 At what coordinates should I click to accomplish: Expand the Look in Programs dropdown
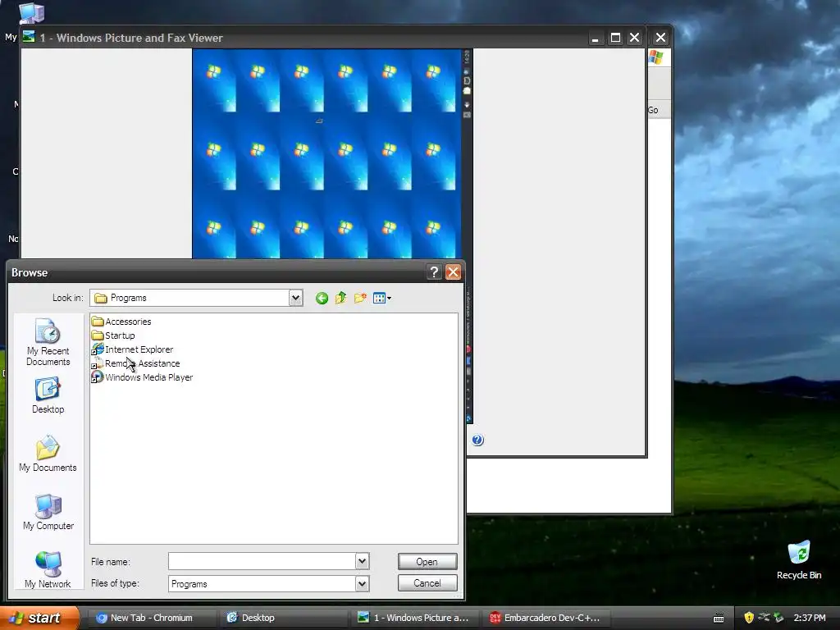(295, 298)
